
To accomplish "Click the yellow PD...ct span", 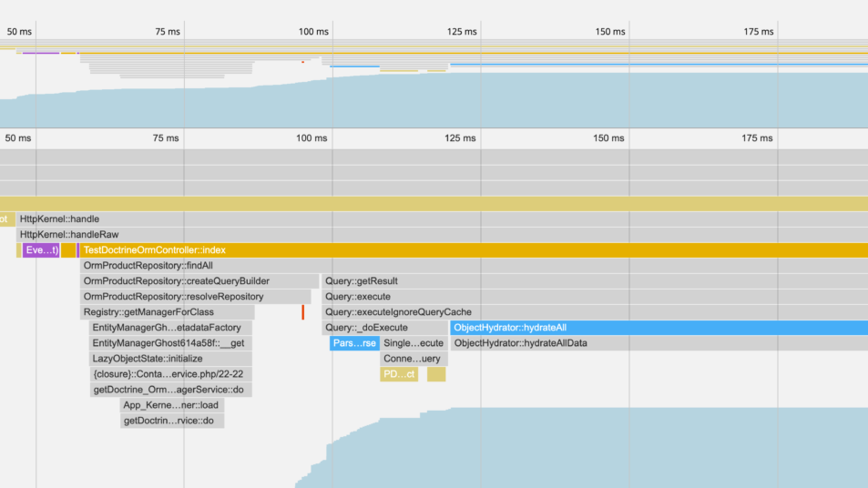I will click(x=399, y=374).
